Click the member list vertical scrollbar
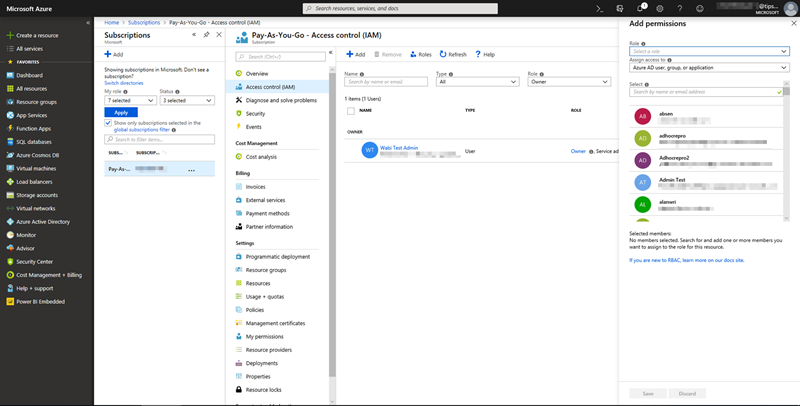This screenshot has height=406, width=800. click(786, 150)
